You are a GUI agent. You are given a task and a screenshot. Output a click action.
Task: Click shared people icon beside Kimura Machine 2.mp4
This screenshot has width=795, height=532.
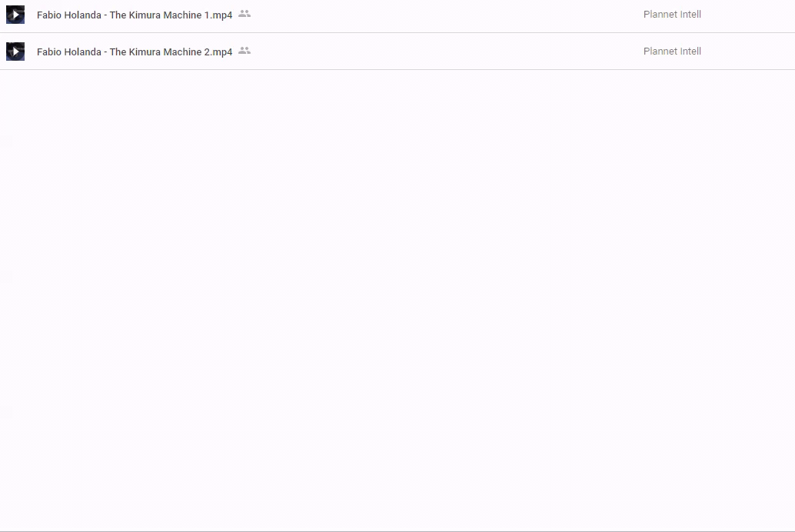(x=244, y=51)
